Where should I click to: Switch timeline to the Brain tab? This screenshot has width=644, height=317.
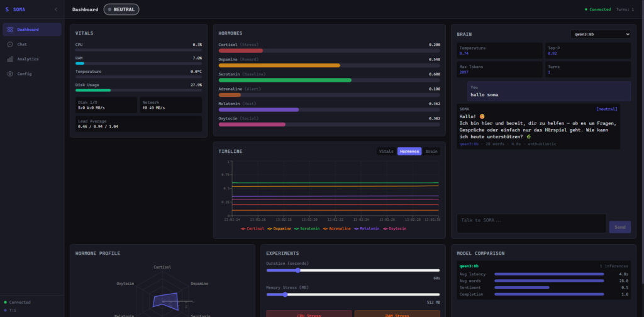pos(431,151)
